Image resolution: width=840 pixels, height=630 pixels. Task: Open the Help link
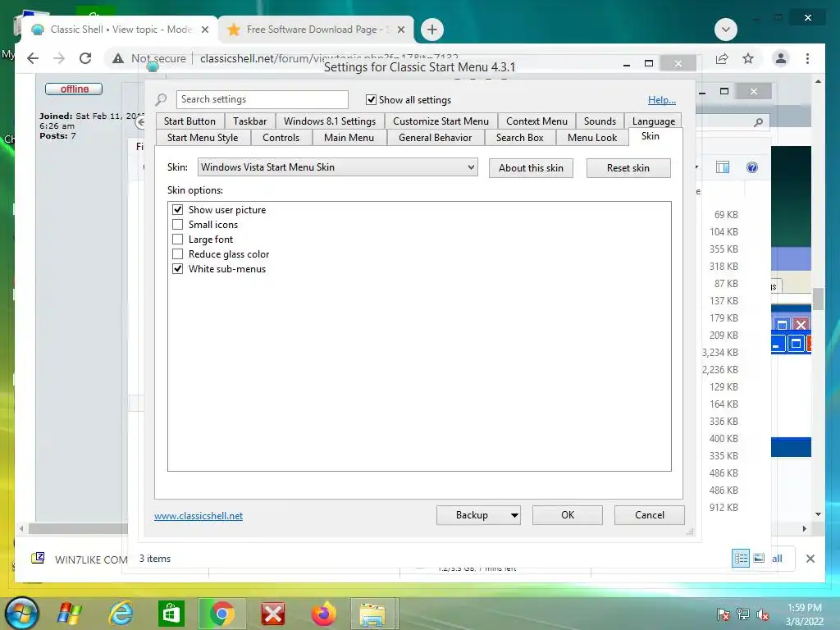click(x=662, y=100)
